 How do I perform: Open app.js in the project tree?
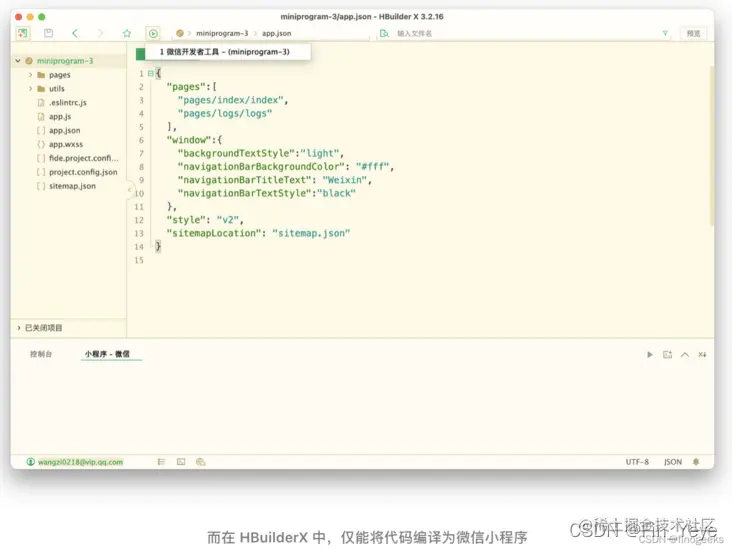(x=60, y=117)
